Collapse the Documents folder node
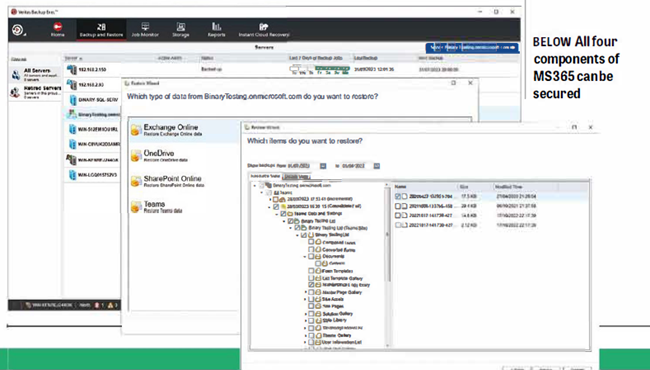650x370 pixels. coord(305,257)
